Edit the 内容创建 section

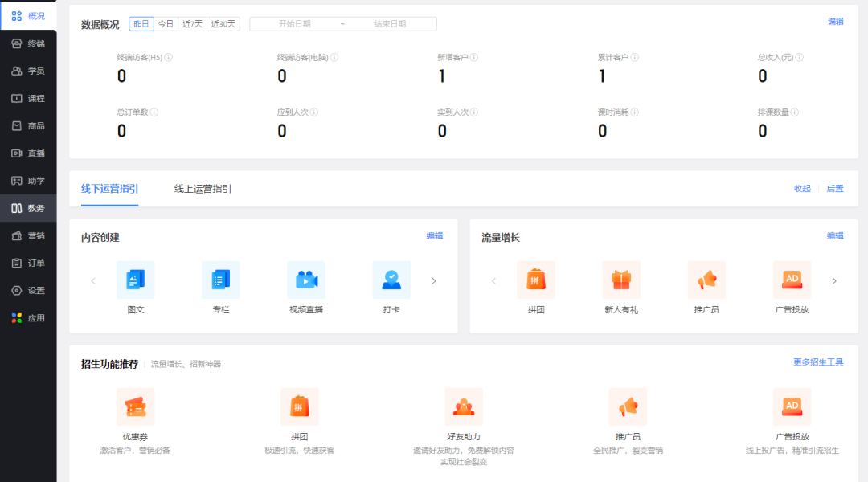tap(435, 235)
